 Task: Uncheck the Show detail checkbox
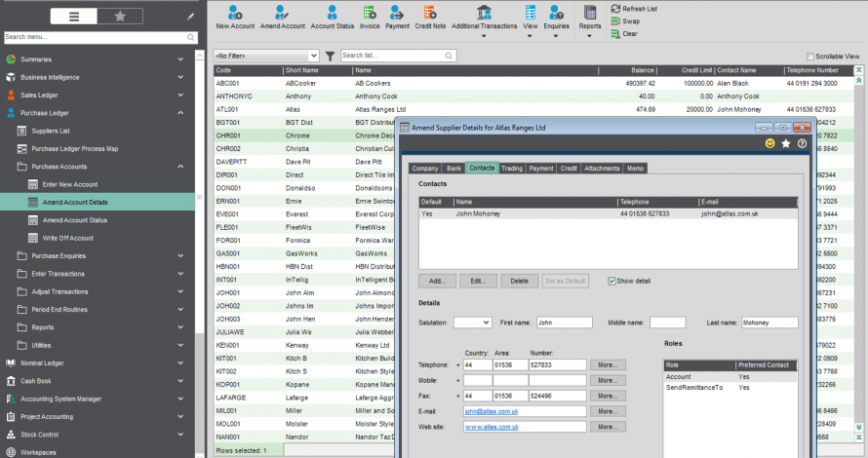[612, 281]
